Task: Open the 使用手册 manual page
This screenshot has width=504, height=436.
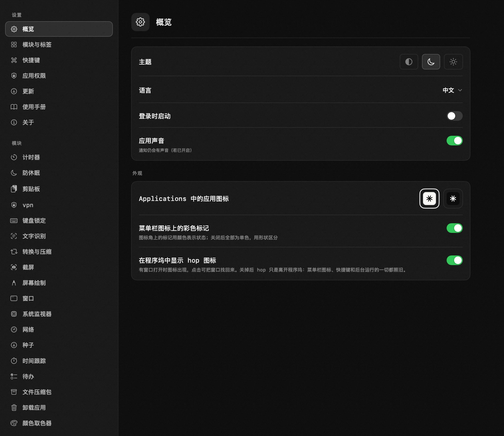Action: click(59, 107)
